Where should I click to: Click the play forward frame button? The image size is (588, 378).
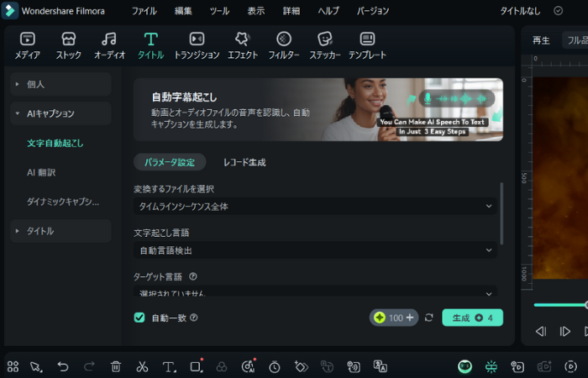tap(564, 332)
